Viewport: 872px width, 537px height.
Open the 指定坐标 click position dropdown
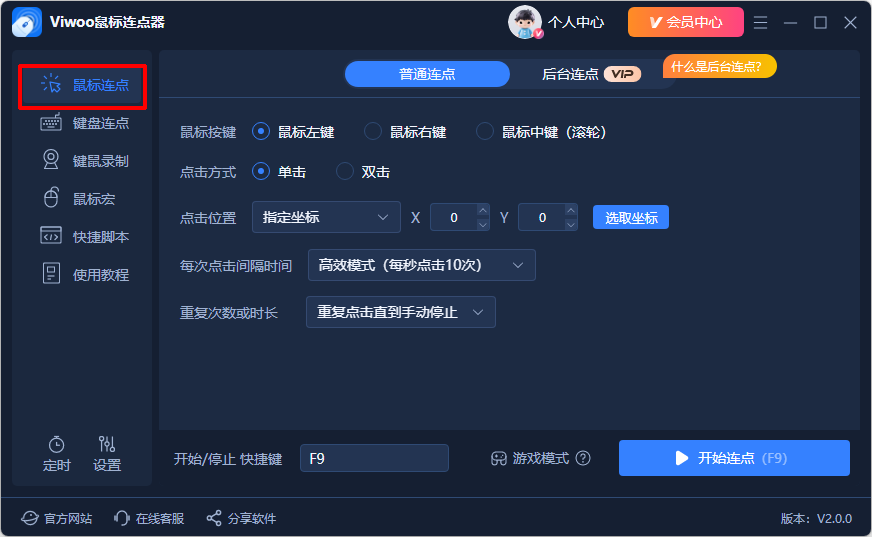(326, 217)
